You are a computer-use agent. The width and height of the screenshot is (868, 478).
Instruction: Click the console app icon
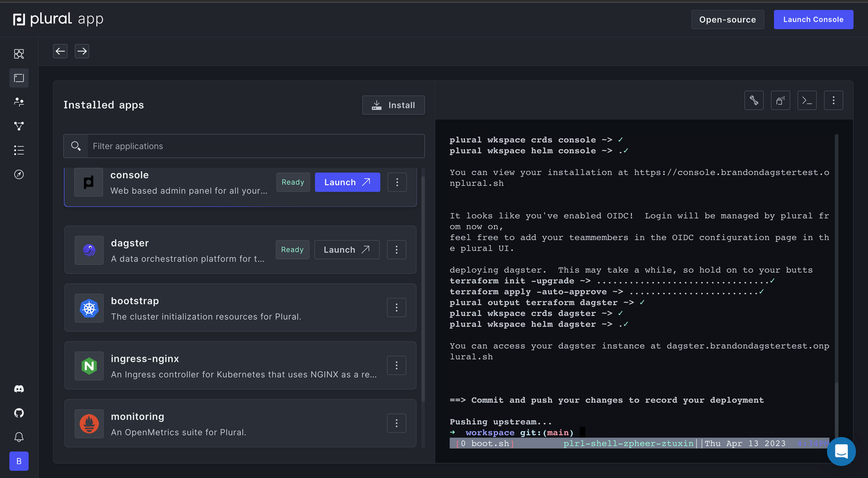pos(89,182)
